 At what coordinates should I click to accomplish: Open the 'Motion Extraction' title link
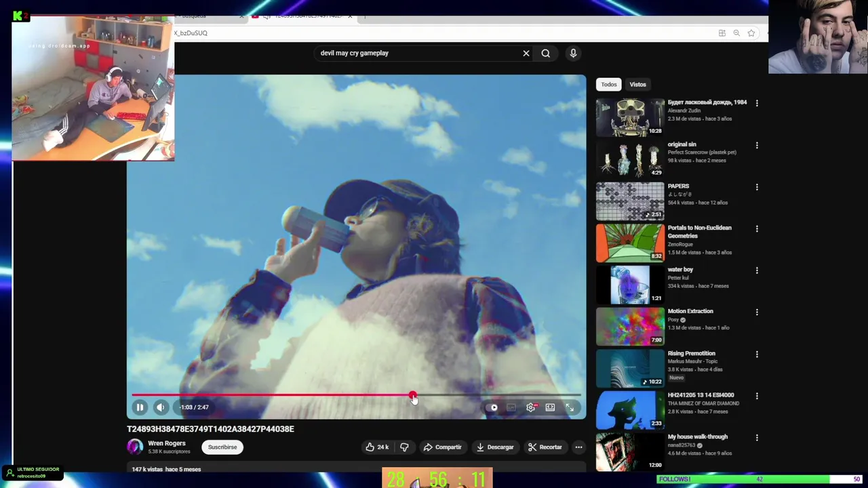tap(690, 311)
